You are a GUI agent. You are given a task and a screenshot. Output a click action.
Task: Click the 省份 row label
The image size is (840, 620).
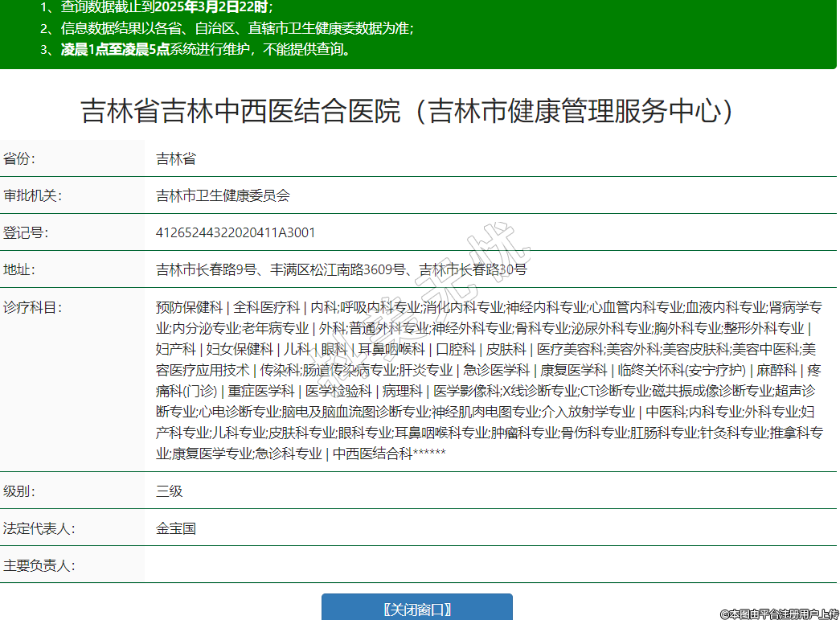[20, 158]
